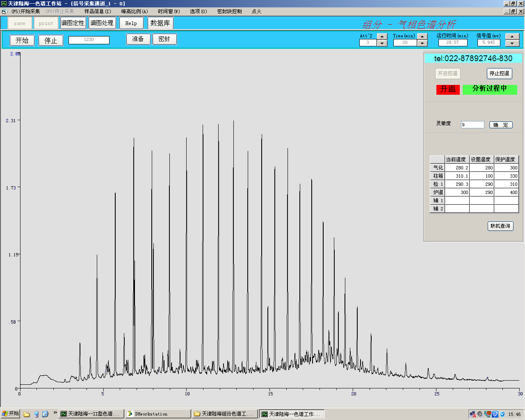Select the 炉温 protection temperature cell 400
The width and height of the screenshot is (525, 420).
coord(506,192)
